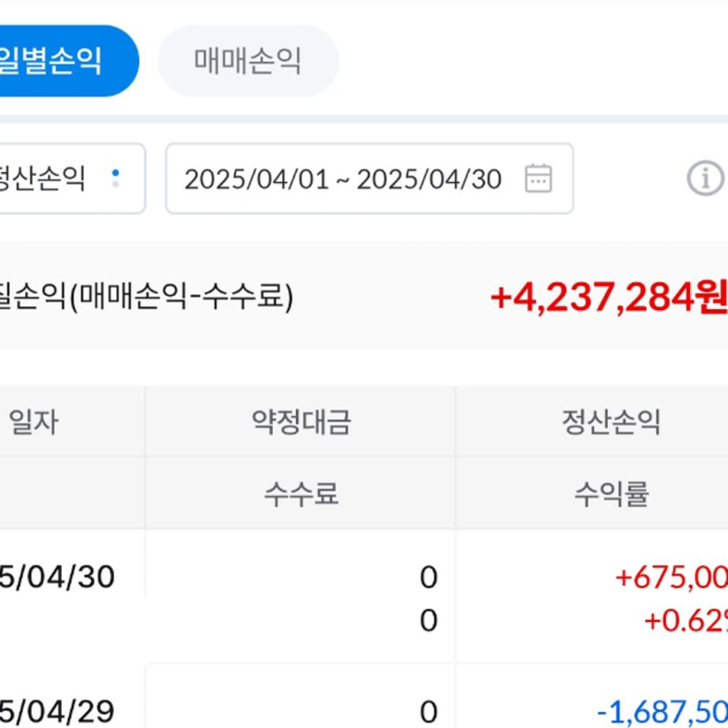Click the 수익률 sub-header

pos(611,494)
